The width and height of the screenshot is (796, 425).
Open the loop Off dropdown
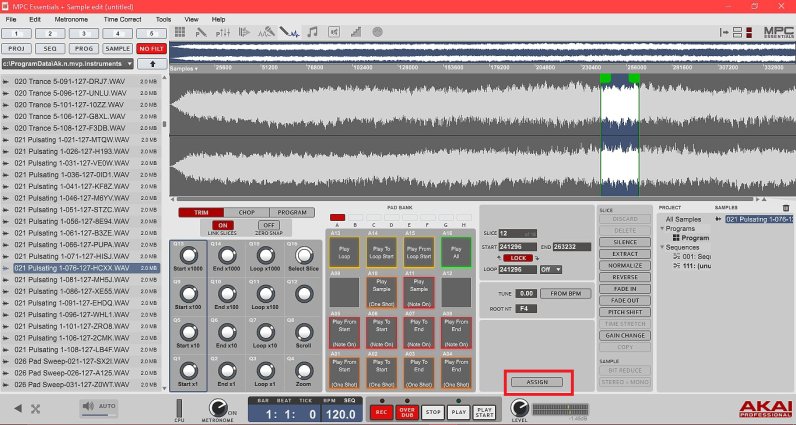(x=551, y=269)
